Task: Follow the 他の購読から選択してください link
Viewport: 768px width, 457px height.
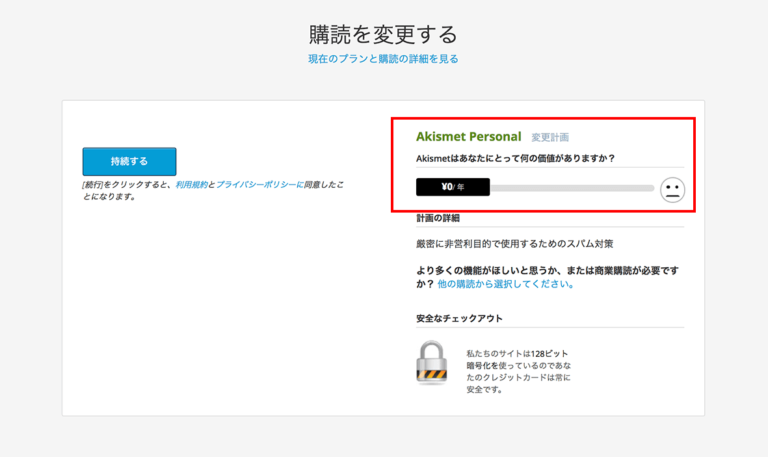Action: (506, 284)
